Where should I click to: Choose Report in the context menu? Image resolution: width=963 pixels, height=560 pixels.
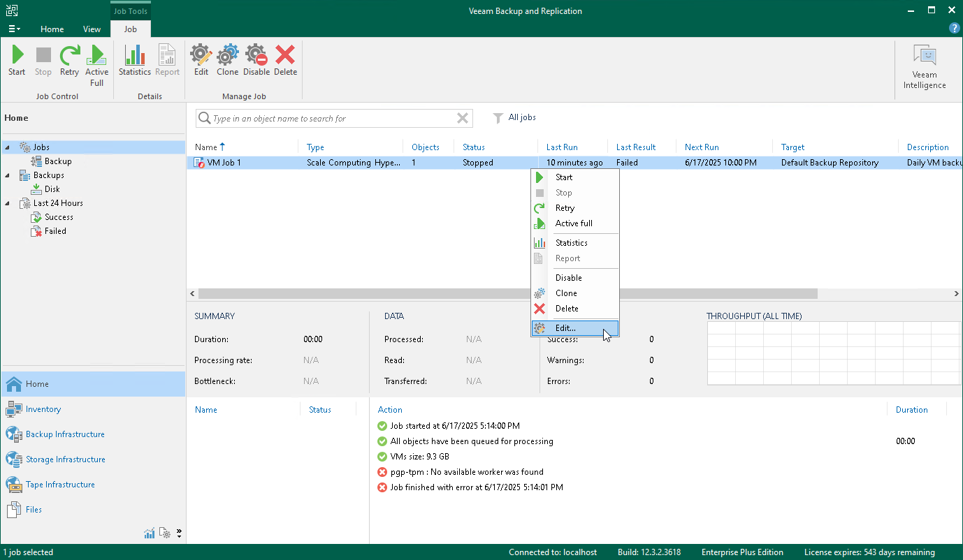(575, 258)
